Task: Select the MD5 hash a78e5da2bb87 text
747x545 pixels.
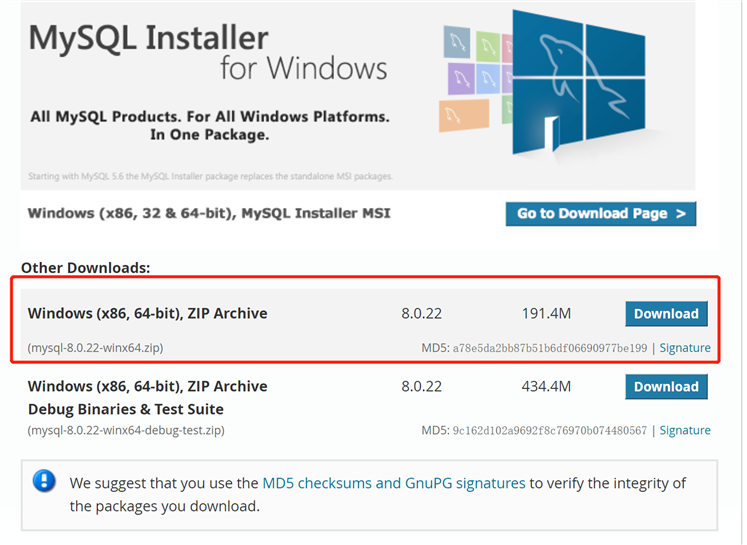Action: pos(550,348)
